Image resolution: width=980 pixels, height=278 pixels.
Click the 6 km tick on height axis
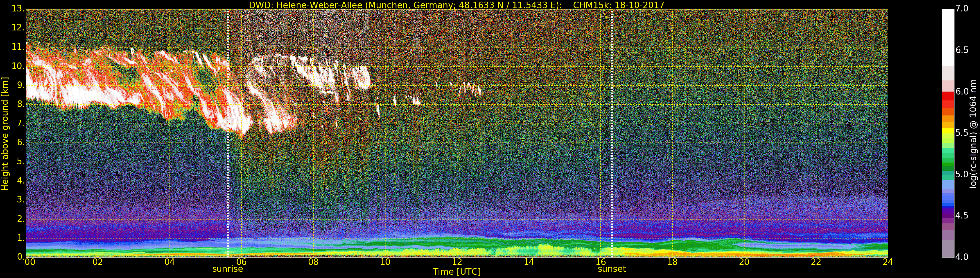point(20,142)
